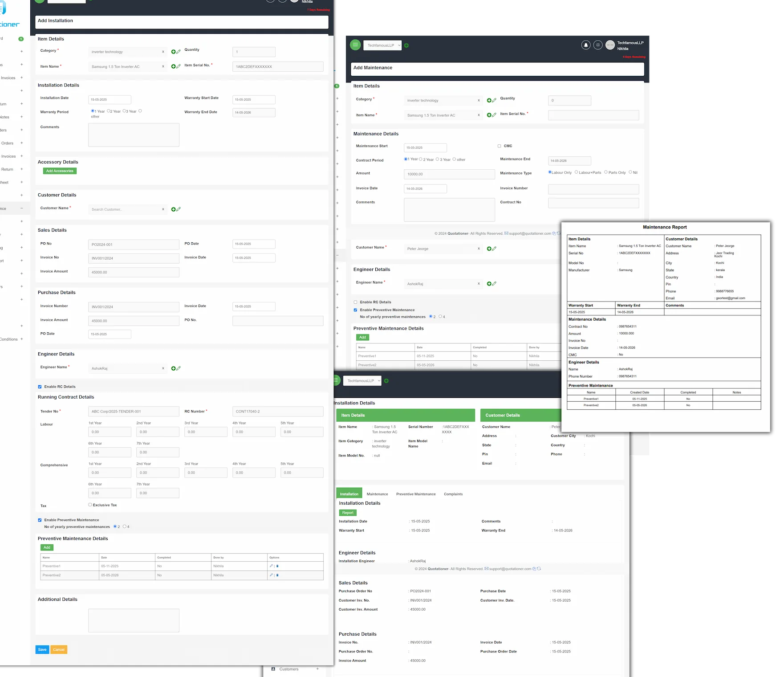Tick the Exclusive Tax checkbox
784x677 pixels.
pyautogui.click(x=90, y=505)
